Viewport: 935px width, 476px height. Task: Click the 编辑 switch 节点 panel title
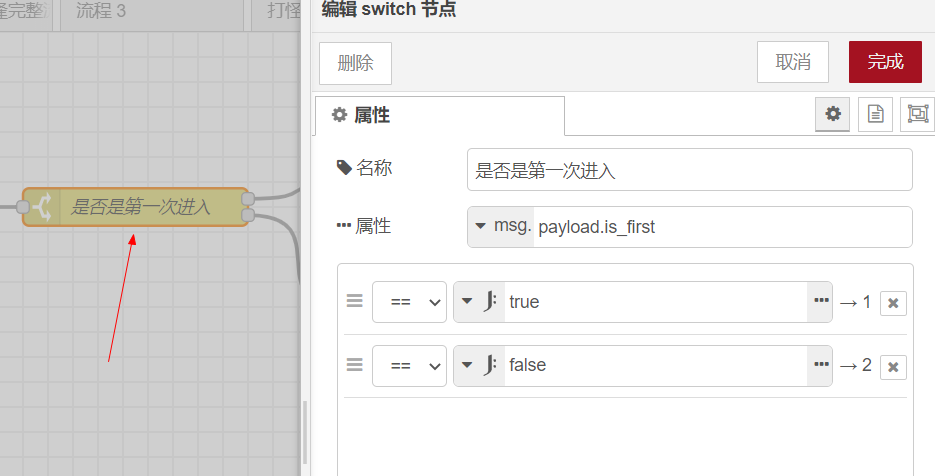pos(389,10)
